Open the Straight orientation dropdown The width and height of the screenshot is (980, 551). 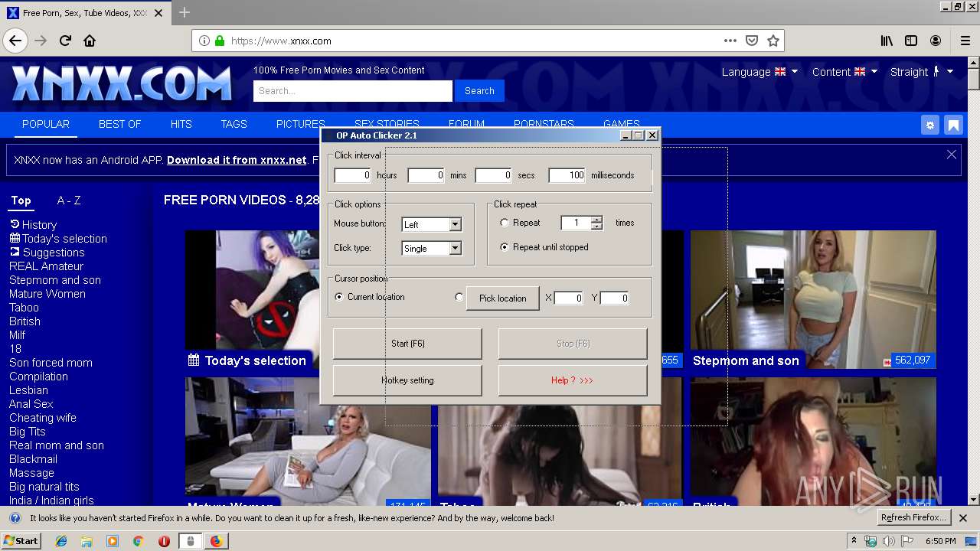tap(922, 72)
